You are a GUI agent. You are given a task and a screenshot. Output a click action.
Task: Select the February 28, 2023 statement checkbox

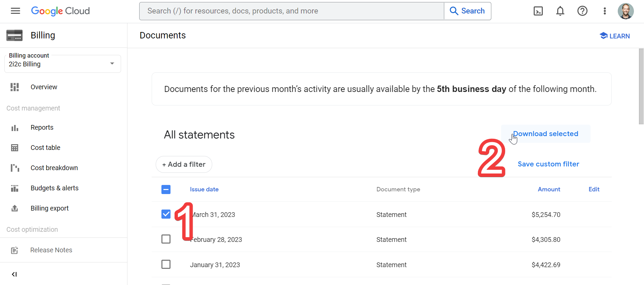coord(166,239)
